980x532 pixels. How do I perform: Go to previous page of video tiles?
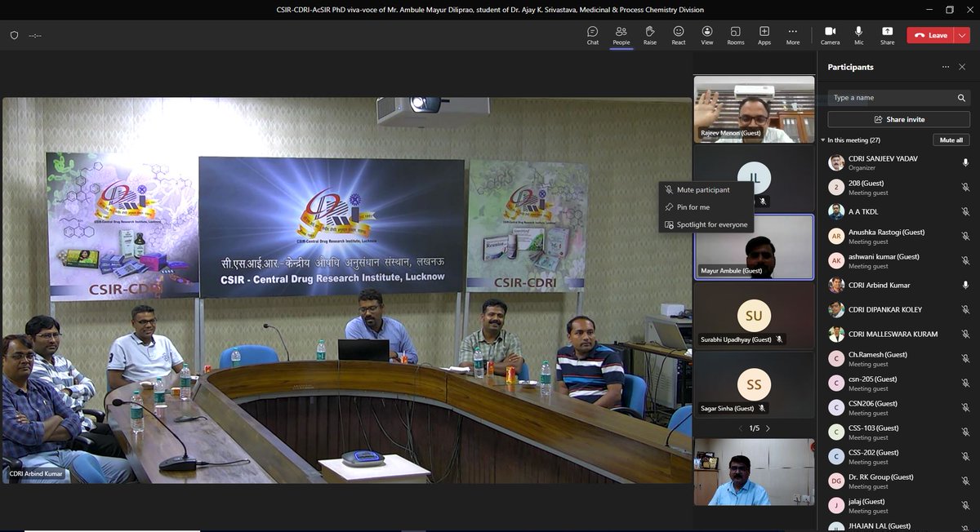tap(741, 428)
